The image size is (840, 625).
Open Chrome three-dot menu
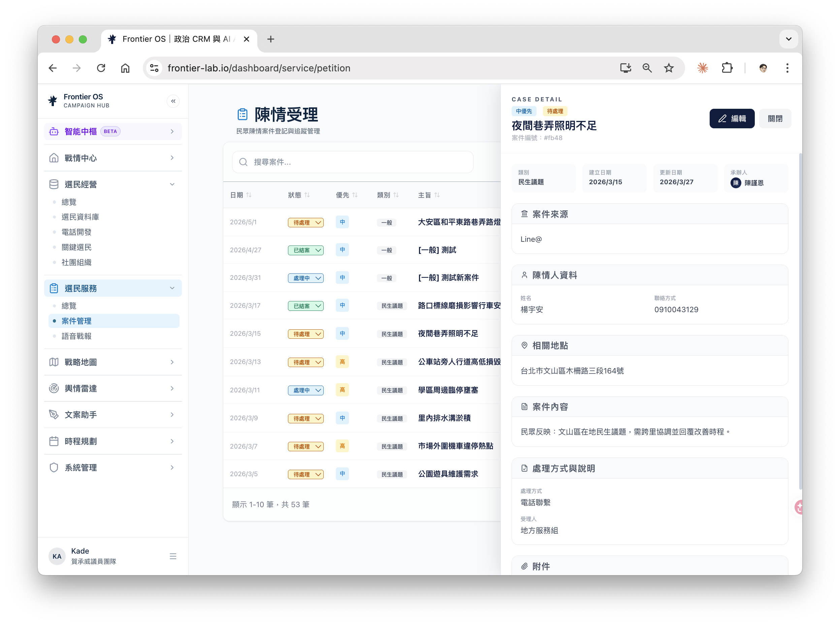pyautogui.click(x=787, y=68)
